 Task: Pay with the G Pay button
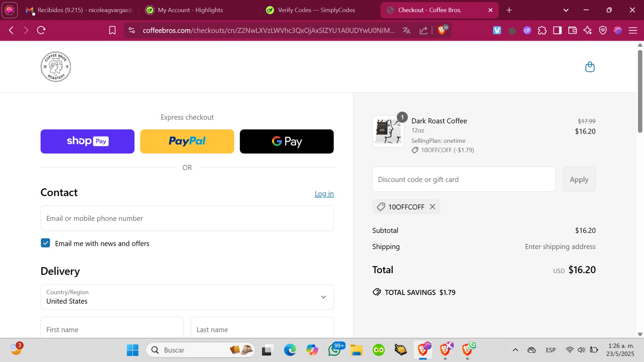coord(287,142)
